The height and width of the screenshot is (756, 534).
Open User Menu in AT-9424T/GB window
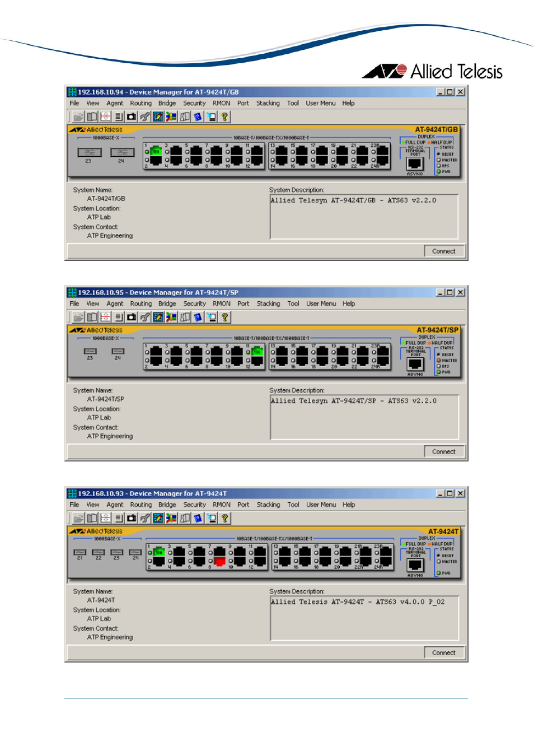(x=321, y=104)
